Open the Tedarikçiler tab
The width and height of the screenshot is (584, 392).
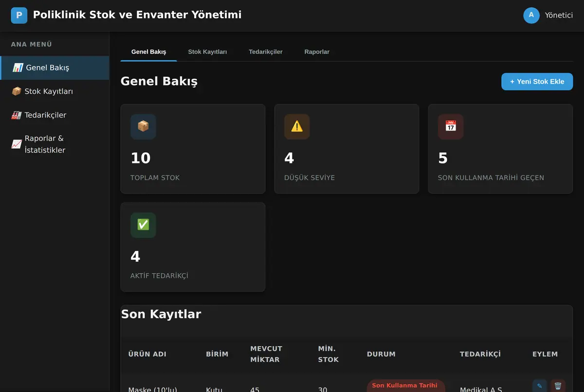coord(266,52)
